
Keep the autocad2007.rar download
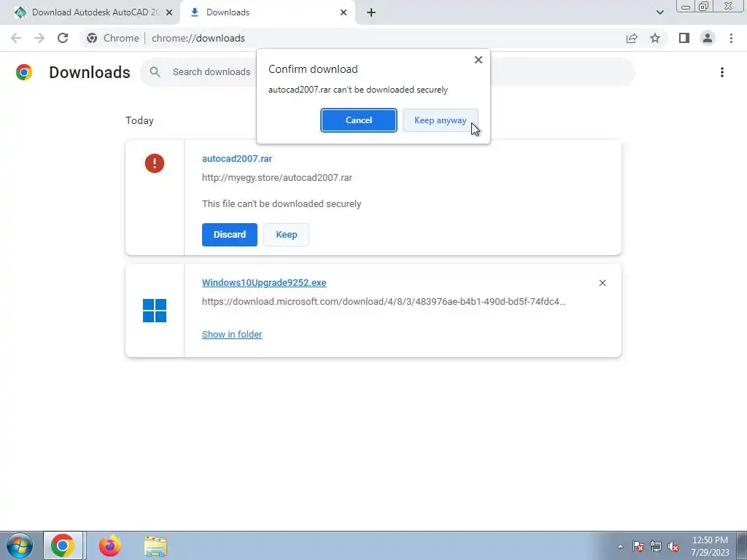tap(286, 235)
